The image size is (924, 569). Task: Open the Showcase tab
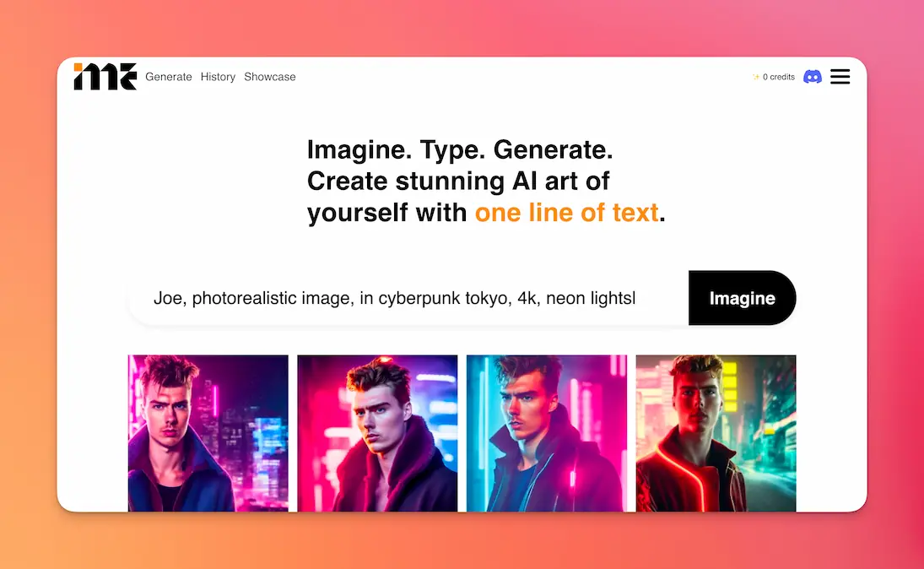[x=270, y=77]
